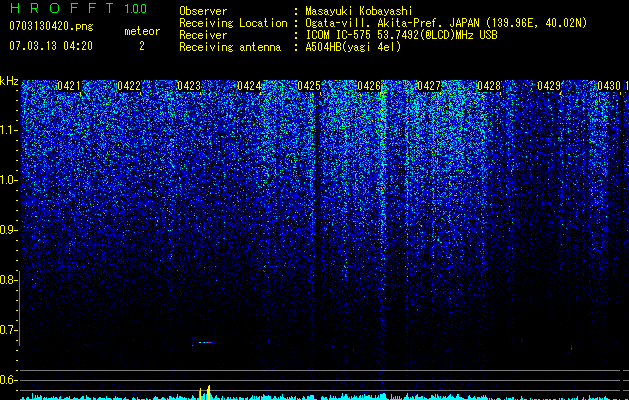Screen dimensions: 629x400
Task: Click time marker 0428
Action: pos(489,86)
